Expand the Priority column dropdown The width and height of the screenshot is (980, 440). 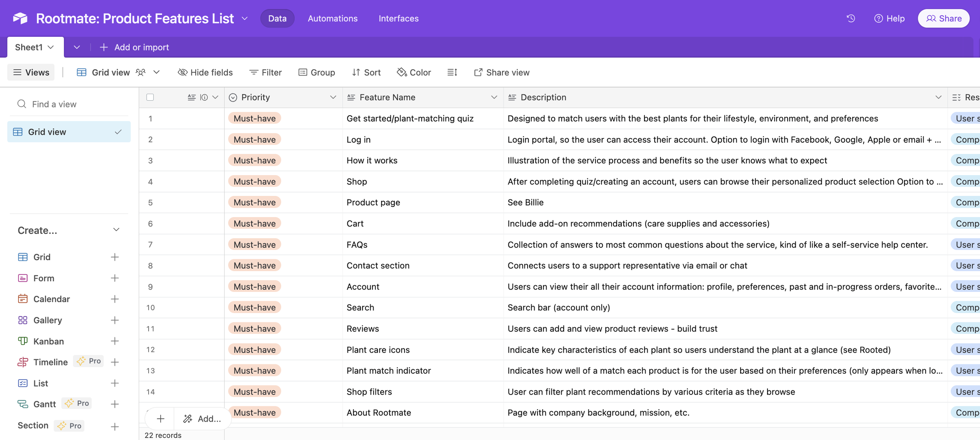tap(333, 98)
